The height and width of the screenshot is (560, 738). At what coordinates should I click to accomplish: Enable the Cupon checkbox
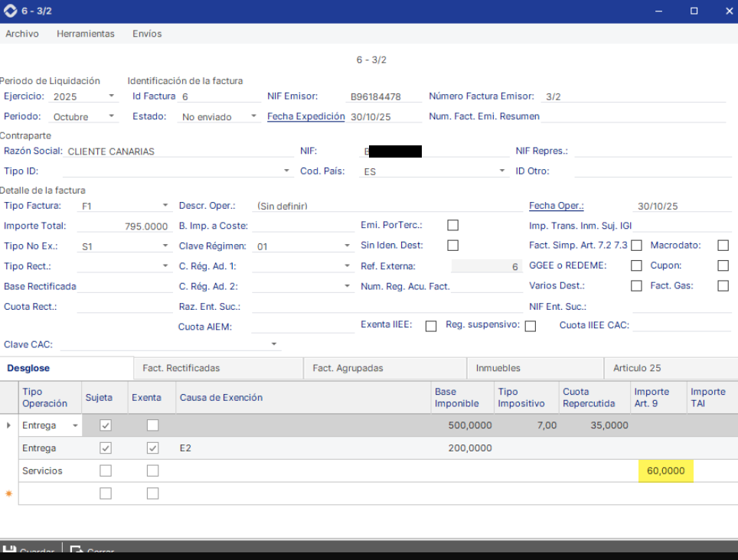[x=723, y=265]
